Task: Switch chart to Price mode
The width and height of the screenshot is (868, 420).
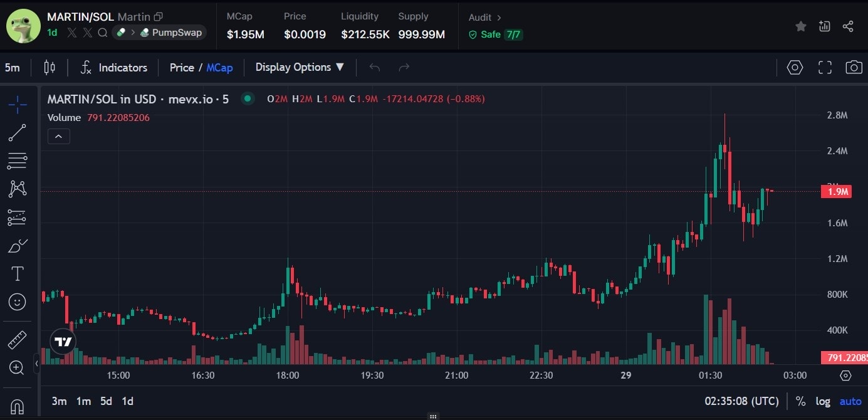Action: 182,68
